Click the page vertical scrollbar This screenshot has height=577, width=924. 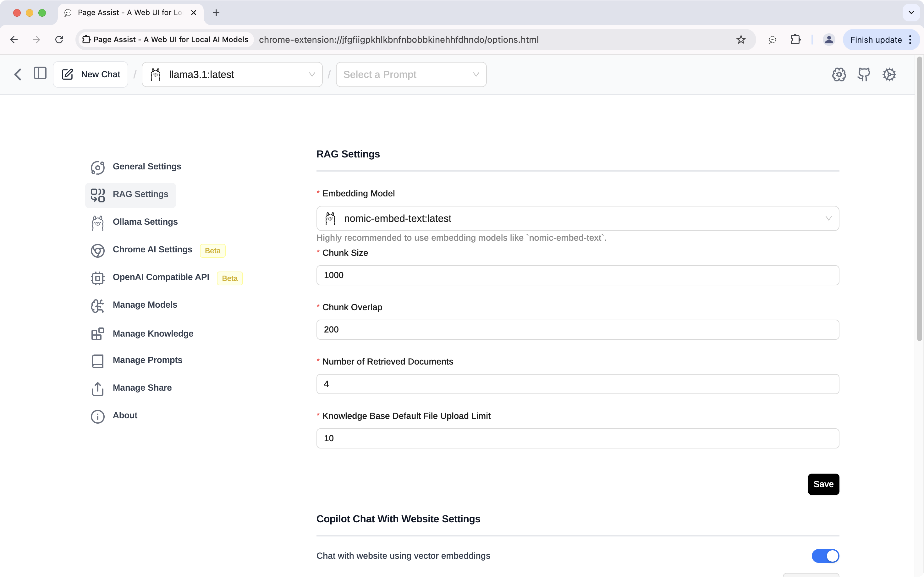[x=919, y=198]
